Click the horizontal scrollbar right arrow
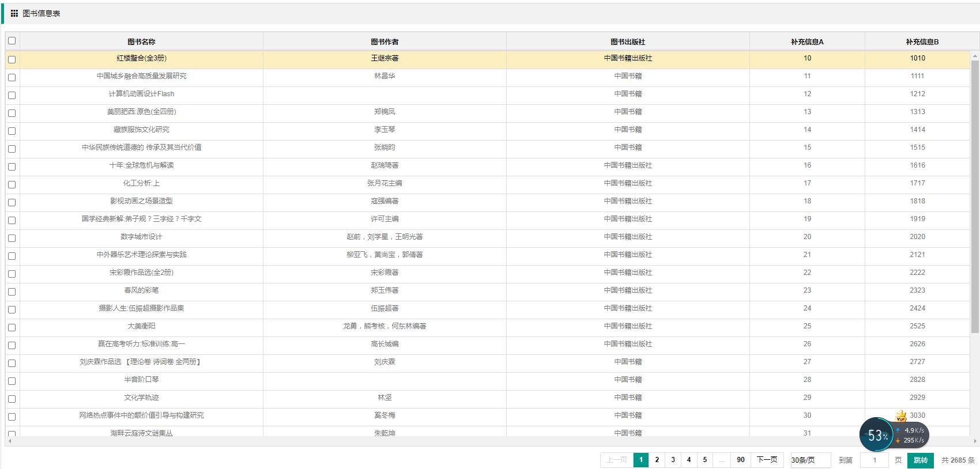This screenshot has height=469, width=980. coord(975,441)
